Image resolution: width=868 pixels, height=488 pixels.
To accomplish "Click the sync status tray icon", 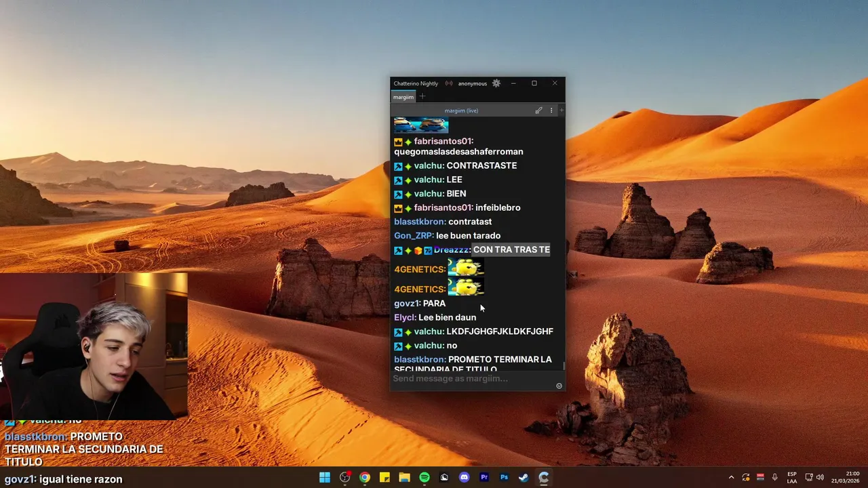I will [x=745, y=477].
